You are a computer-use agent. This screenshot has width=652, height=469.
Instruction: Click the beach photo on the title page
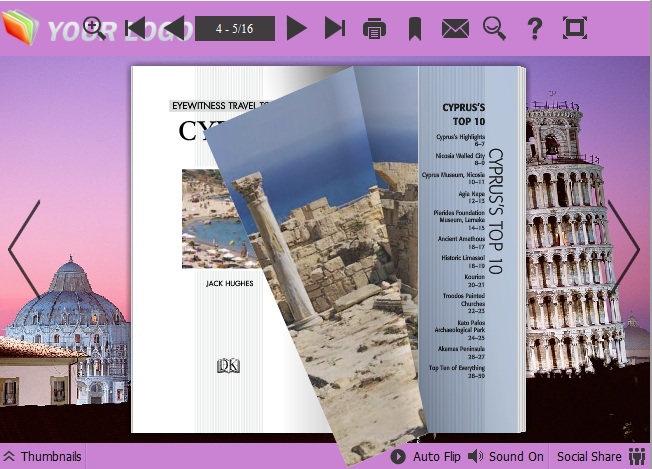pyautogui.click(x=220, y=219)
